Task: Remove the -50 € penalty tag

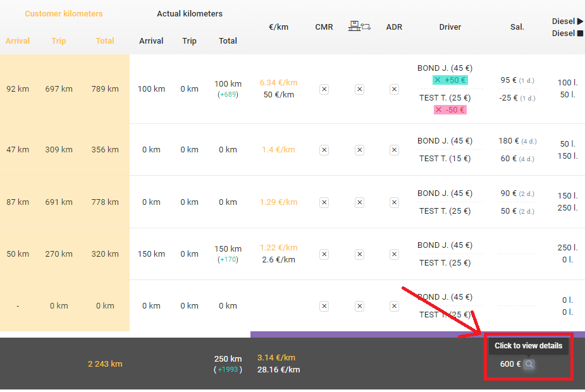Action: (x=439, y=109)
